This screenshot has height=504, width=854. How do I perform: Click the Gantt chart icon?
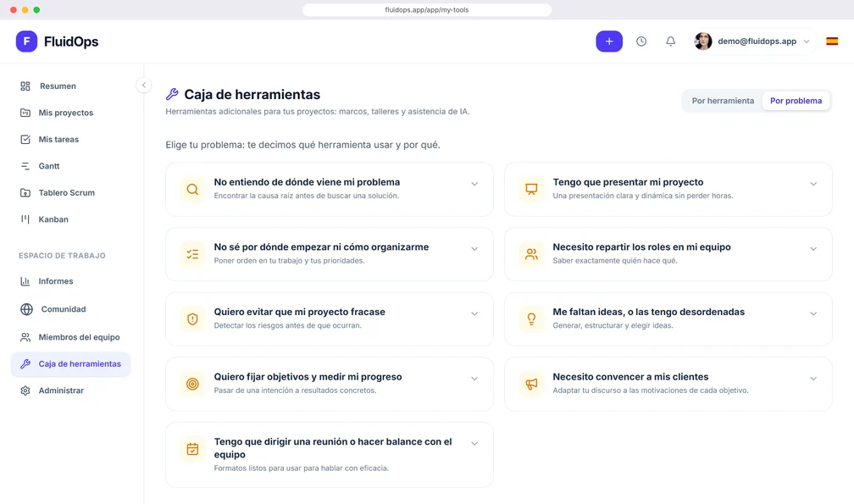[25, 166]
